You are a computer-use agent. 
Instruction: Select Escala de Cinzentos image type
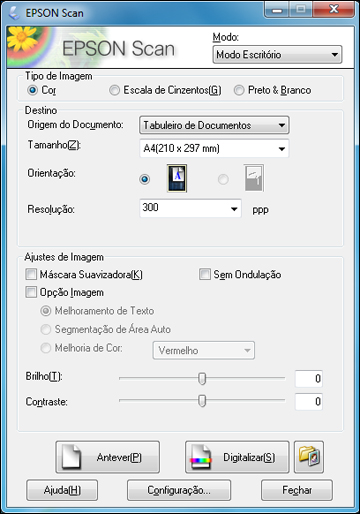(x=114, y=90)
